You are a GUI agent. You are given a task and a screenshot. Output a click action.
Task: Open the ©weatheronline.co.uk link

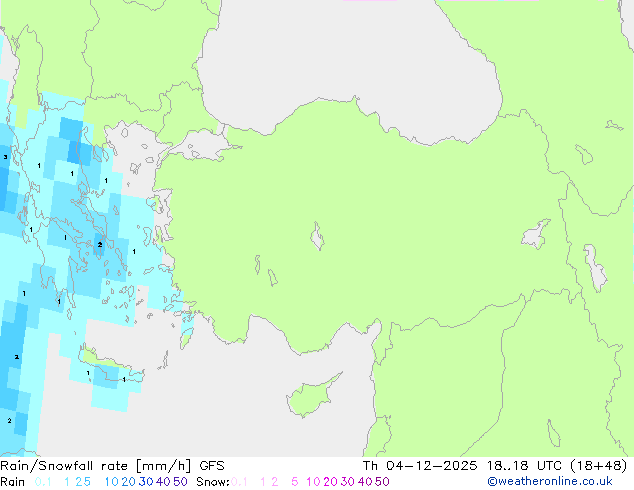pyautogui.click(x=550, y=482)
